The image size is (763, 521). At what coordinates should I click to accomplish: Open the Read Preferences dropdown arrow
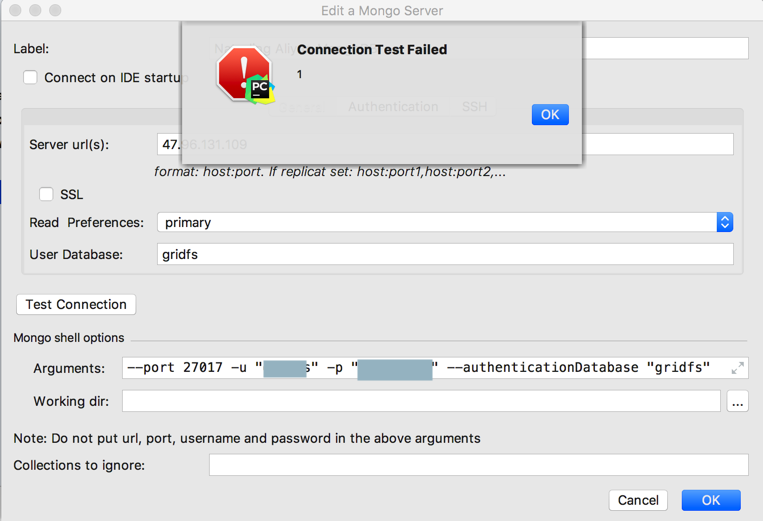click(x=725, y=222)
